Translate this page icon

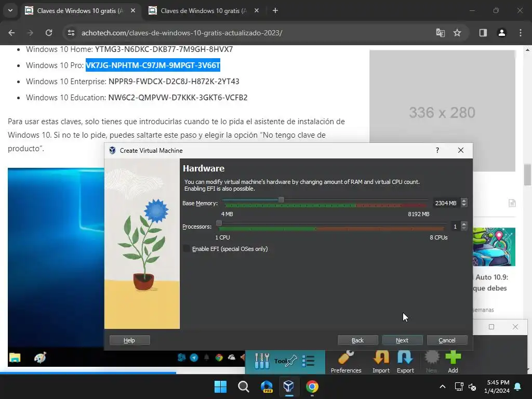pos(441,33)
